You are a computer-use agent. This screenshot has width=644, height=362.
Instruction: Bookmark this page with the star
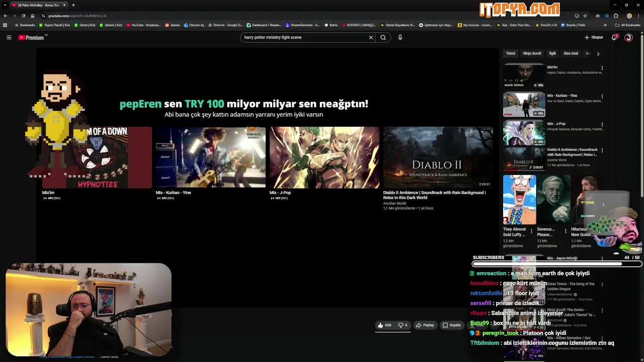tap(585, 16)
